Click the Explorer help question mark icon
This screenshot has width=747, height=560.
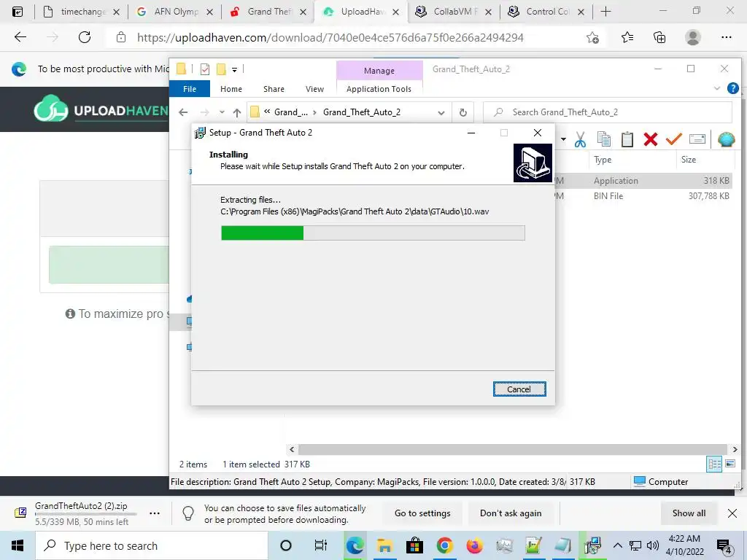click(x=732, y=88)
